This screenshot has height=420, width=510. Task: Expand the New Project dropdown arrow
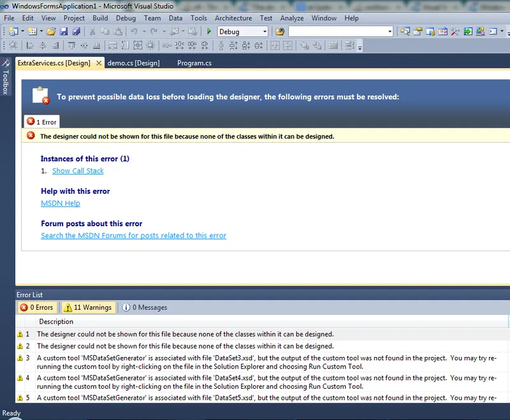click(22, 31)
